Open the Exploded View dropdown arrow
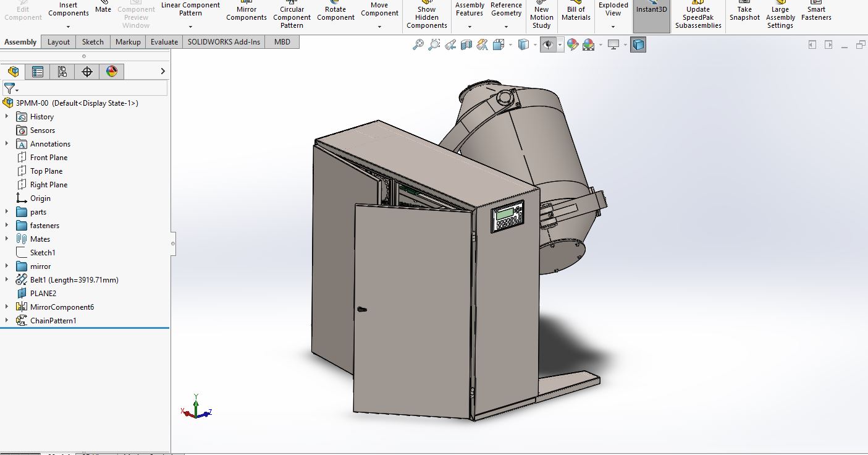Screen dimensions: 868x455 (613, 27)
